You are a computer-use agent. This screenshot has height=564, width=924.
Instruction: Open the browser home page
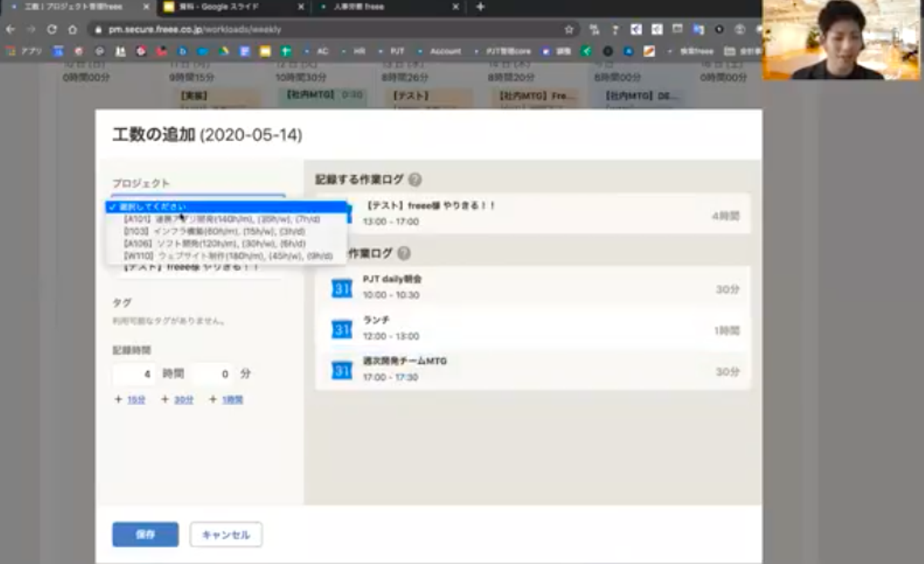click(x=73, y=30)
